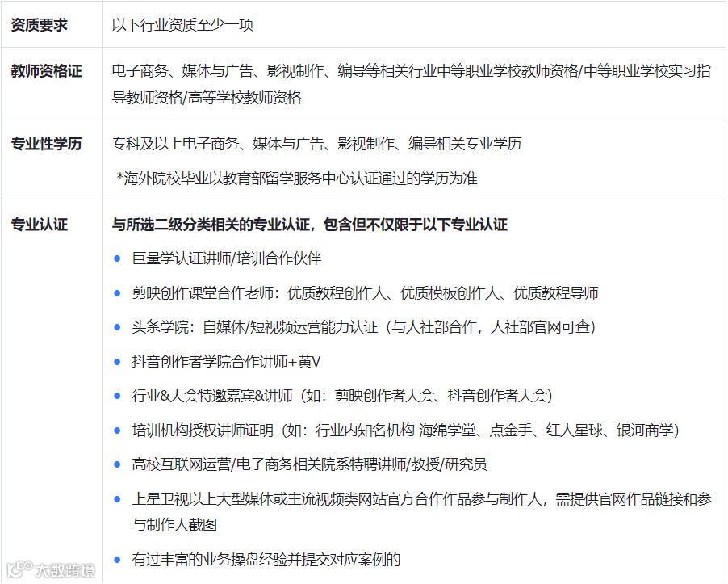728x584 pixels.
Task: Click the '专业认证' row label
Action: click(40, 225)
